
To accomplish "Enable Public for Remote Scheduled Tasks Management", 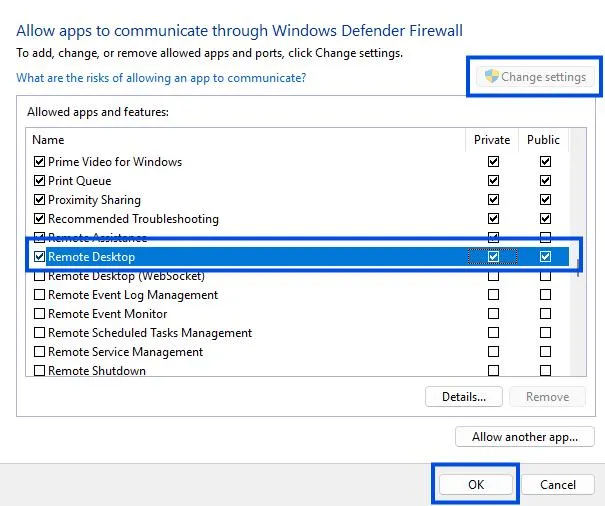I will click(545, 332).
